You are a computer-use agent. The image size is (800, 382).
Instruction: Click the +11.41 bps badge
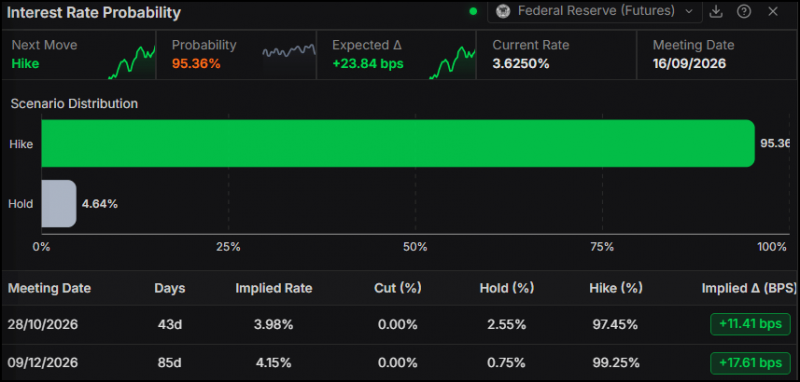click(x=750, y=324)
